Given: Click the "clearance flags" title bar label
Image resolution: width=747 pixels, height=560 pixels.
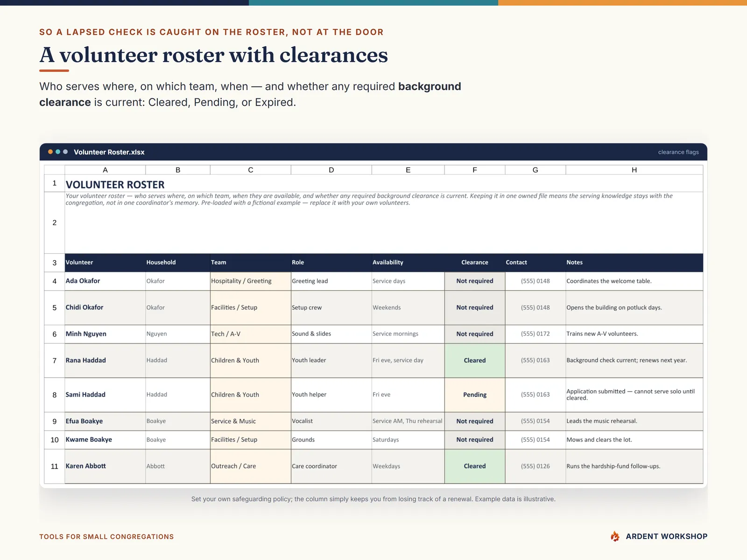Looking at the screenshot, I should point(678,152).
